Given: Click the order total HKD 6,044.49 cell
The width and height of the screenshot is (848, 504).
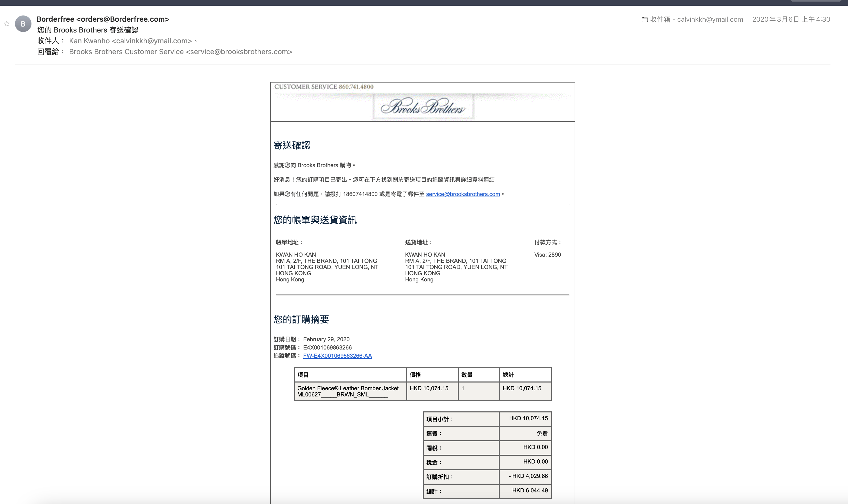Looking at the screenshot, I should click(525, 491).
